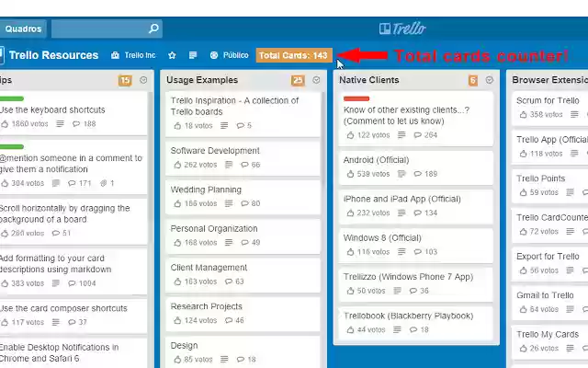Open the Scrum for Trello card
Image resolution: width=588 pixels, height=368 pixels.
pos(550,108)
